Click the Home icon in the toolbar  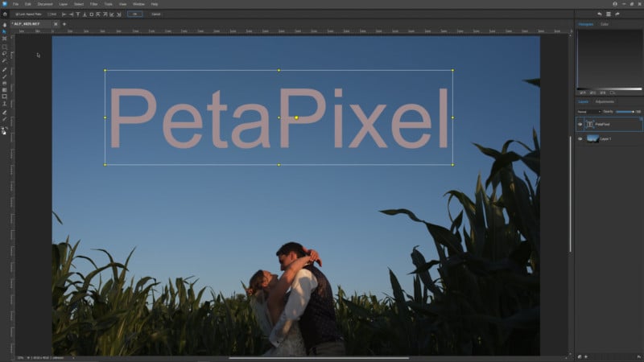[x=5, y=14]
